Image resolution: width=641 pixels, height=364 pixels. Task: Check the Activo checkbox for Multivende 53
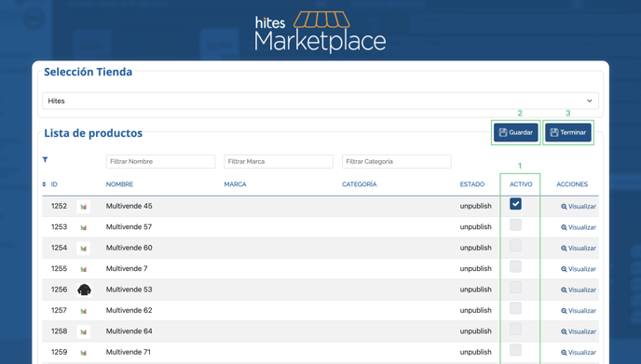pyautogui.click(x=515, y=287)
